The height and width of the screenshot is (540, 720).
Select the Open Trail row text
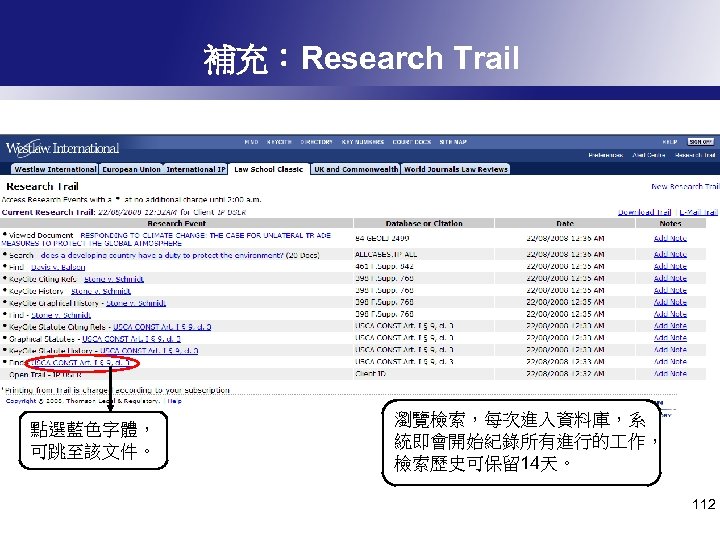(x=45, y=375)
